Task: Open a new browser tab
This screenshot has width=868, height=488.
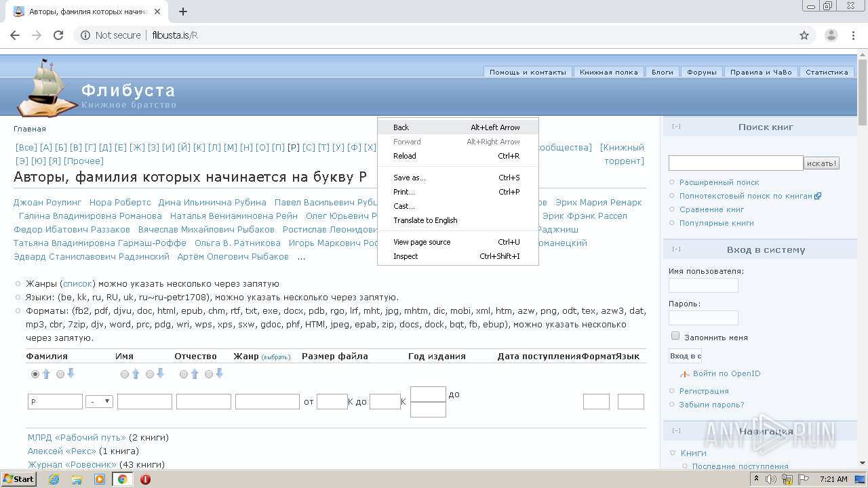Action: 183,12
